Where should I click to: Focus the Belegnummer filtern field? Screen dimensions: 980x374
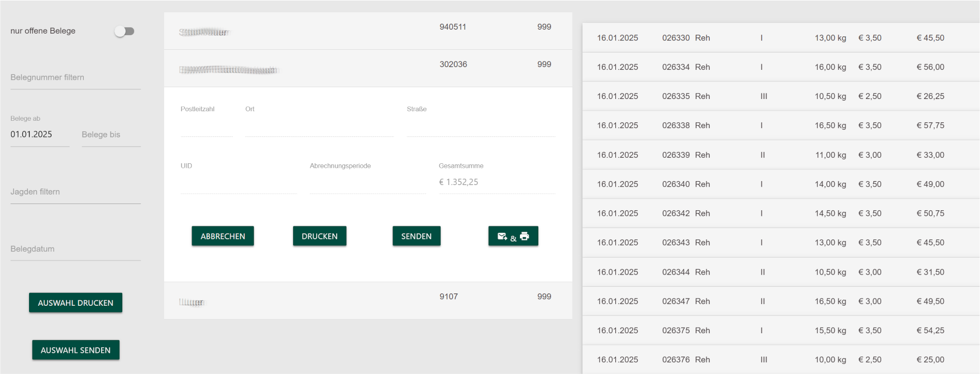tap(75, 78)
